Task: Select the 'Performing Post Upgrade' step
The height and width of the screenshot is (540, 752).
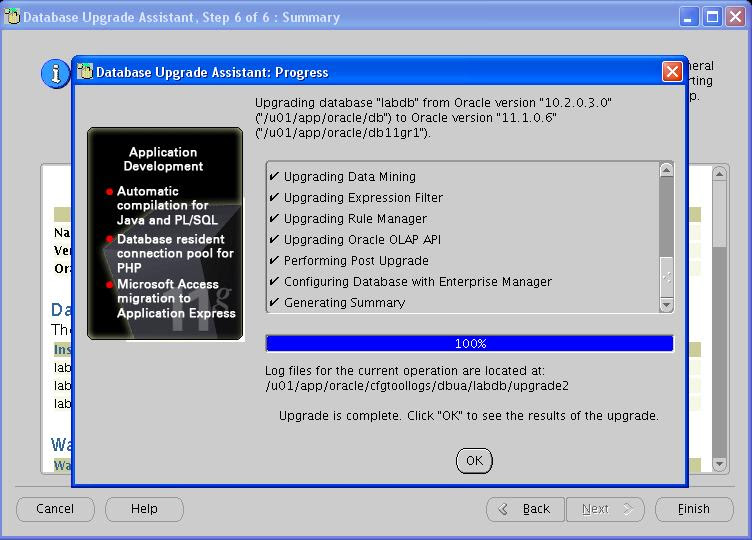Action: tap(356, 260)
